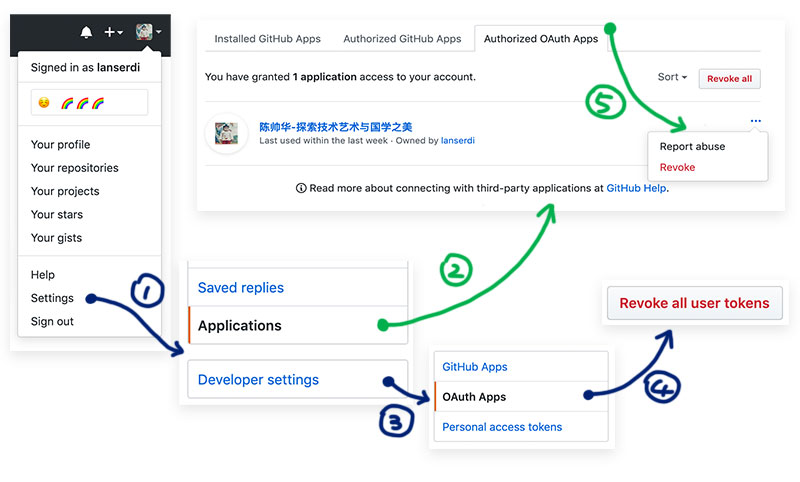Click the emoji status field
The width and height of the screenshot is (800, 482).
pyautogui.click(x=89, y=103)
